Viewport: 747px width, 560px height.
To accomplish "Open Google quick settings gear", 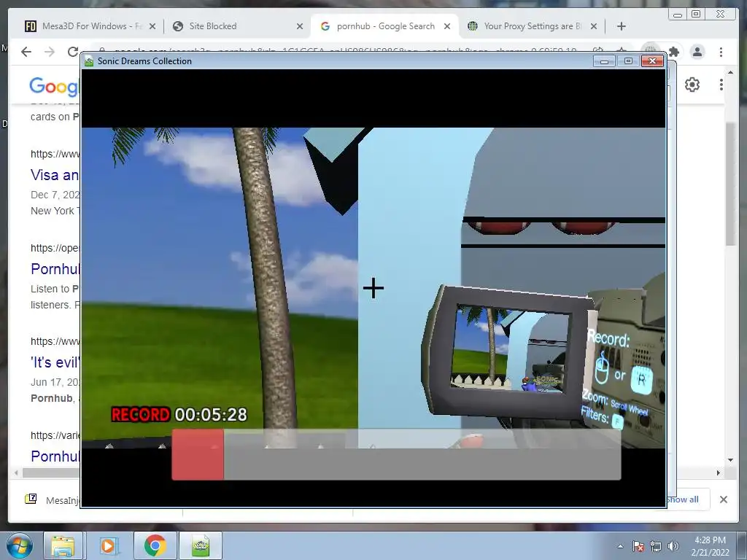I will click(692, 85).
